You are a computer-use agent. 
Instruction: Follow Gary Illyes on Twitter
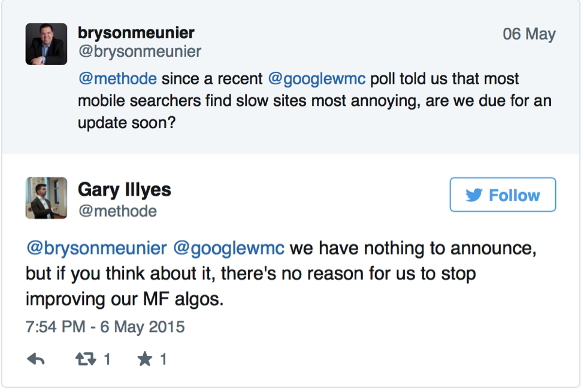(502, 195)
